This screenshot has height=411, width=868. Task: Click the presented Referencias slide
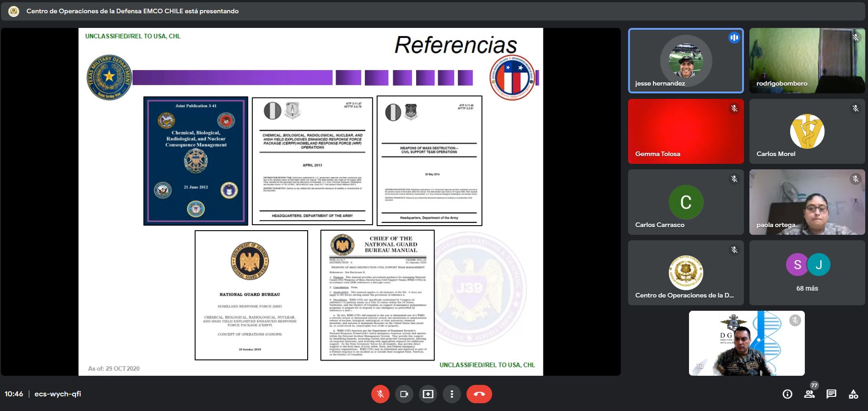(x=310, y=202)
